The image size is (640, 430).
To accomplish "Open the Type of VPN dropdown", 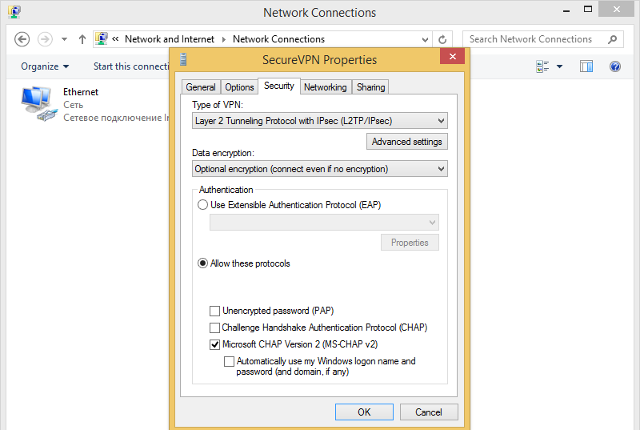I will (x=320, y=121).
